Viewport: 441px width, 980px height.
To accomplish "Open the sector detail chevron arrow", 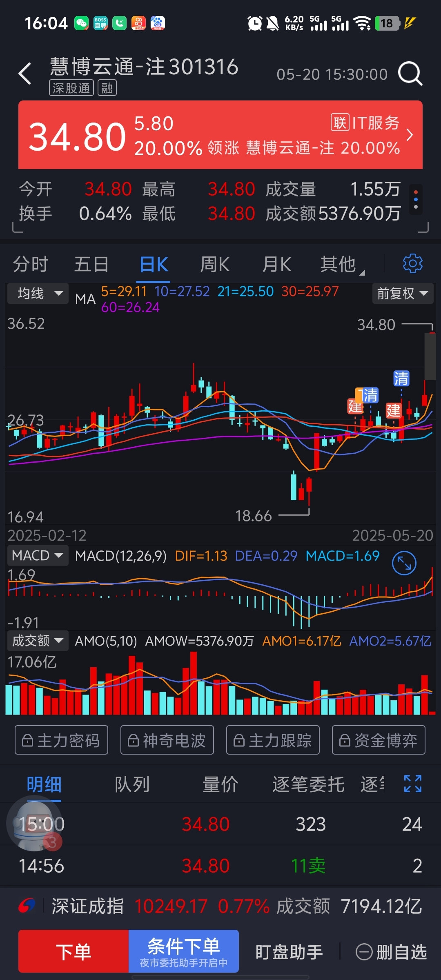I will point(410,135).
